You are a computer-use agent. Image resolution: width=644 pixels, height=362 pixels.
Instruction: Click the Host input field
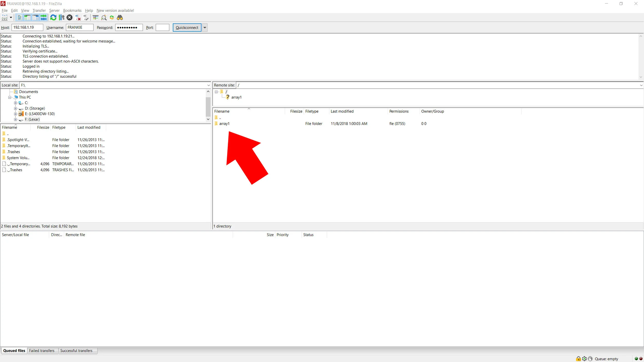(27, 28)
